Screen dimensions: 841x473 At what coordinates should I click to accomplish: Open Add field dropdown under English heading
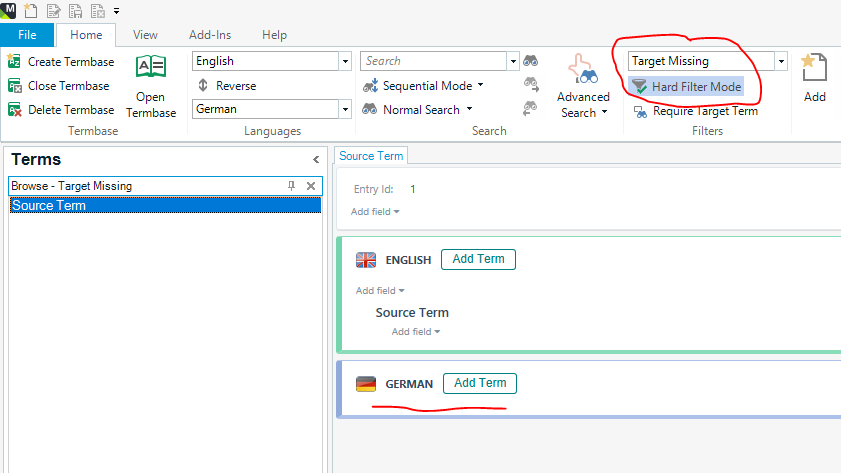click(380, 291)
